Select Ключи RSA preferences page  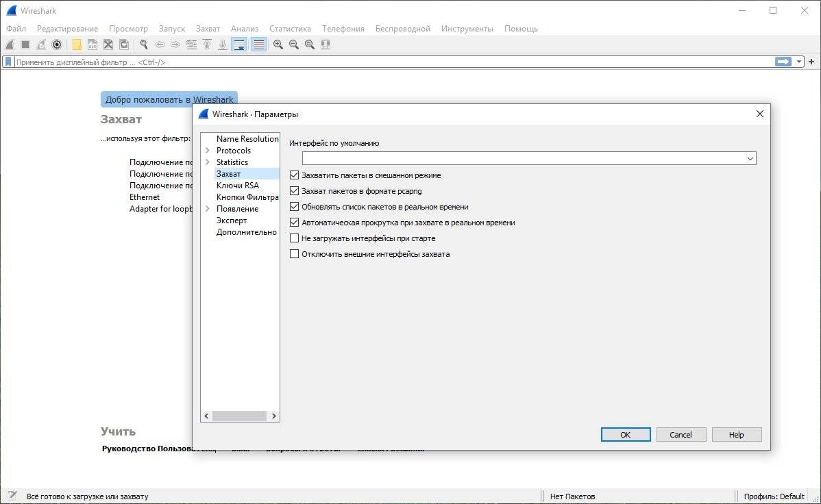237,186
